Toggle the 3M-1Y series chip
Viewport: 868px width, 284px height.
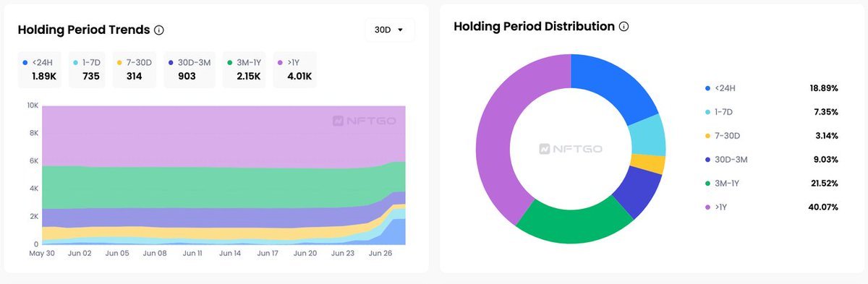point(244,69)
